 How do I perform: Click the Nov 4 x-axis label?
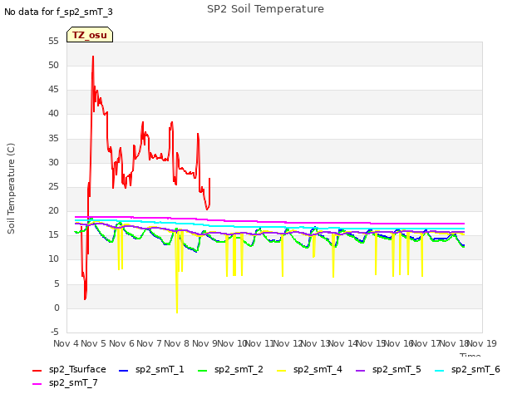point(66,343)
